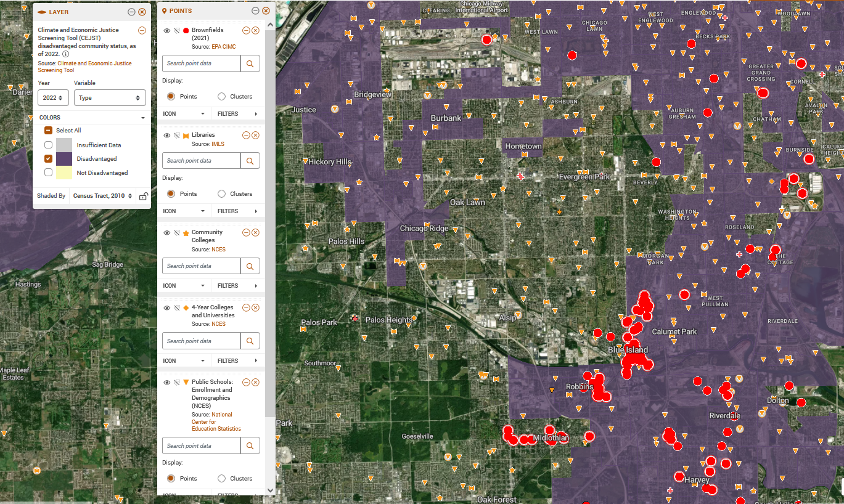Toggle label icon for Libraries layer
Viewport: 844px width, 504px height.
[176, 135]
